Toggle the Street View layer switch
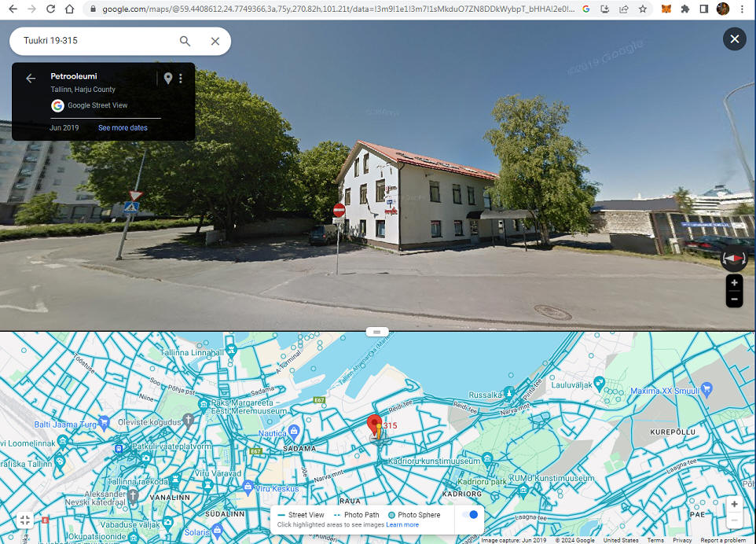Image resolution: width=756 pixels, height=544 pixels. 470,515
